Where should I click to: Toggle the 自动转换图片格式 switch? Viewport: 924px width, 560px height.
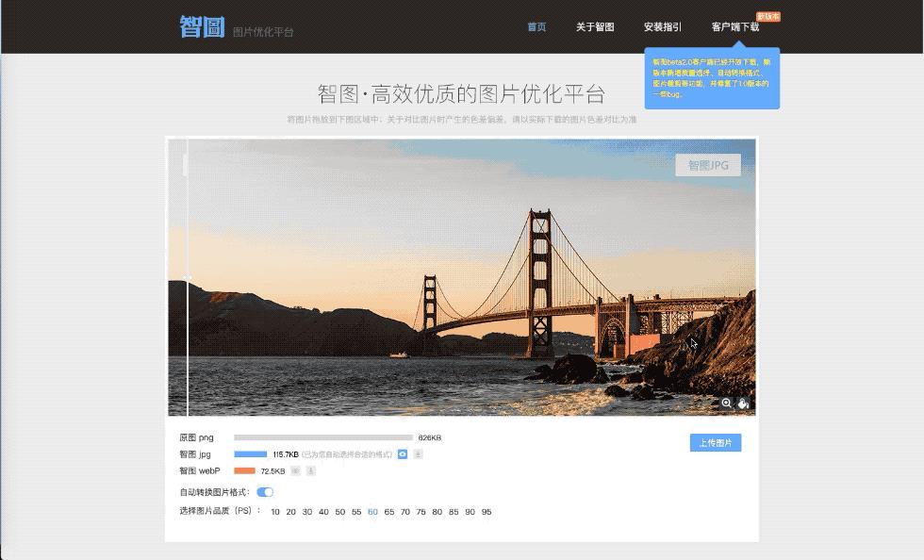[x=265, y=492]
